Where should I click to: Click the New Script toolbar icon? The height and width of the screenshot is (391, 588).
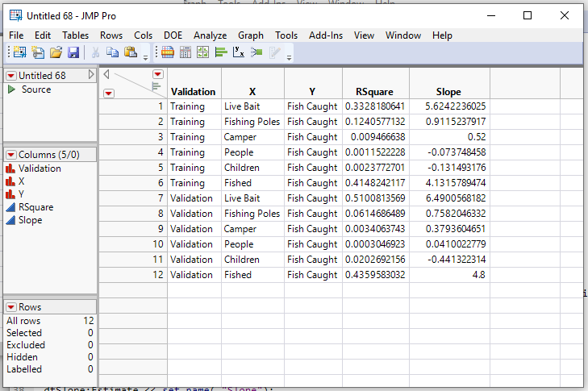38,52
